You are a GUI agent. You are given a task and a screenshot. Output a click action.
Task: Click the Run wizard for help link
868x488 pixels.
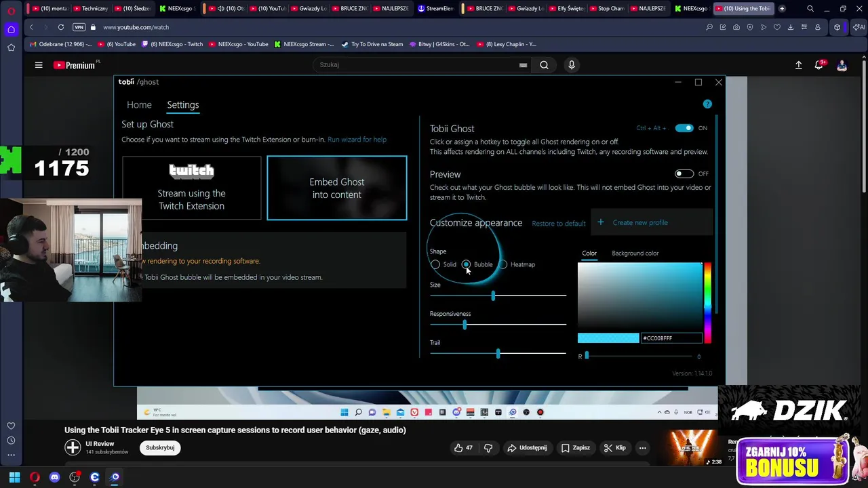pyautogui.click(x=357, y=140)
